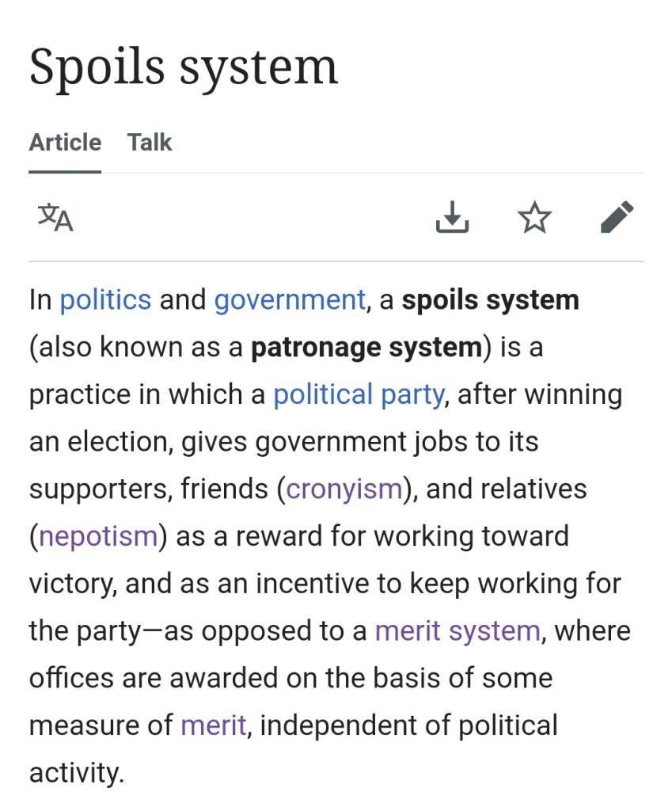The image size is (672, 811).
Task: Go to the 'merit system' link
Action: click(x=457, y=631)
